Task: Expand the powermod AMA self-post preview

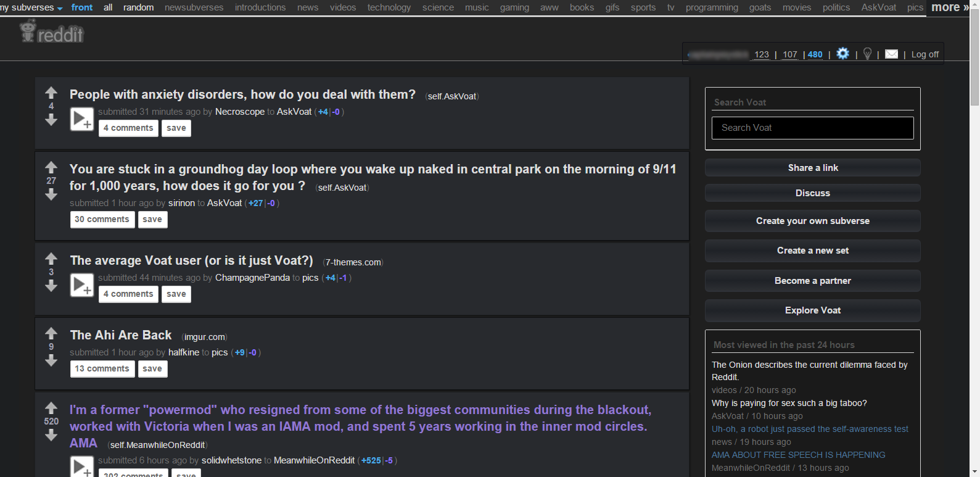Action: (81, 467)
